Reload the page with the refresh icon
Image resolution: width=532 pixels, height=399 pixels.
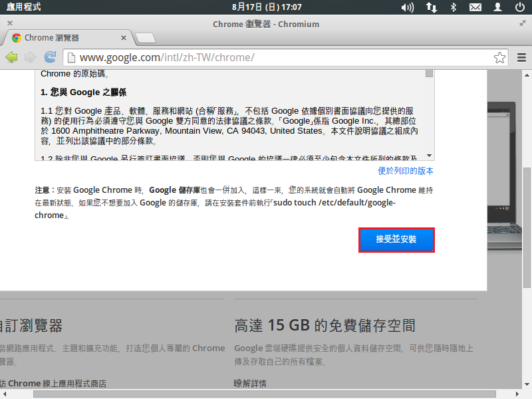click(51, 57)
